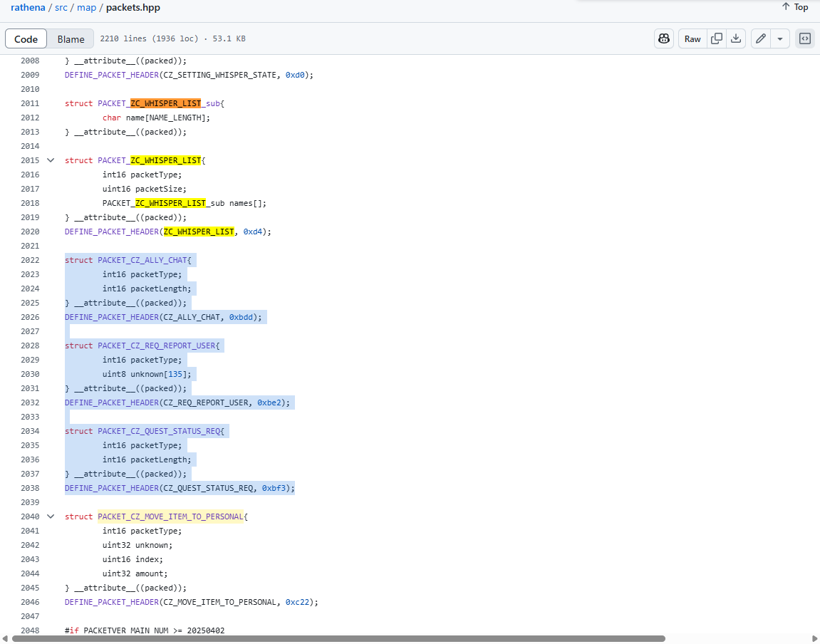Click hex value 0xc22
820x644 pixels.
[298, 602]
